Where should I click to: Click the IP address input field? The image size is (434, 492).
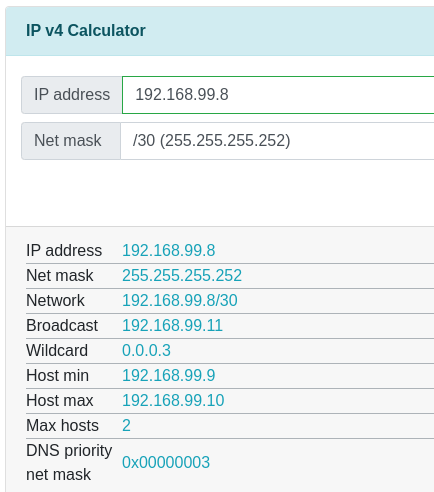(x=278, y=95)
